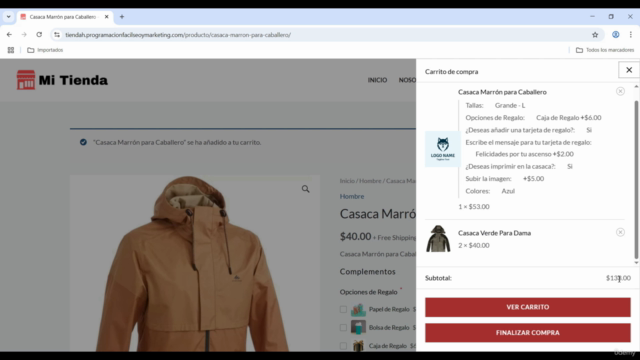Open Casaca Verde Para Dama cart item link
This screenshot has height=360, width=640.
pos(494,233)
